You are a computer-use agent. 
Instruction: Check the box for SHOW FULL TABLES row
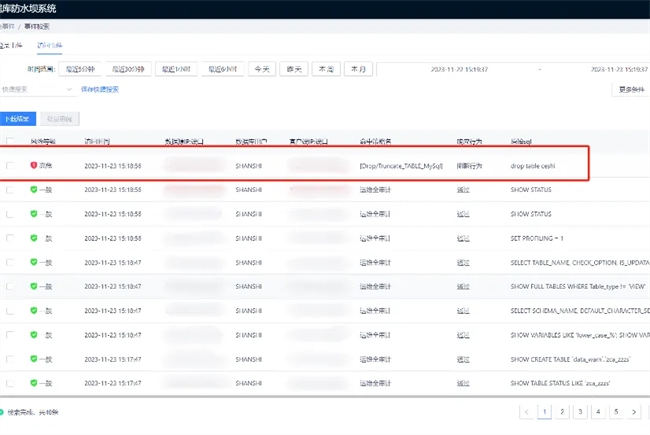[10, 286]
